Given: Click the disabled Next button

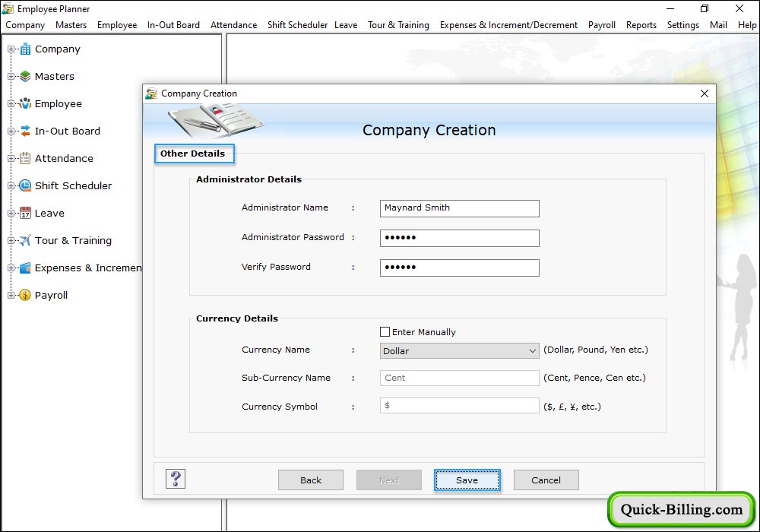Looking at the screenshot, I should (x=388, y=480).
